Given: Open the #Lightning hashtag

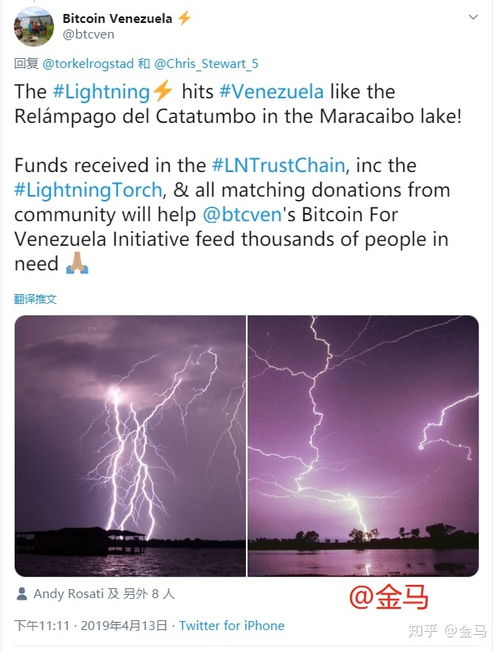Looking at the screenshot, I should (101, 92).
